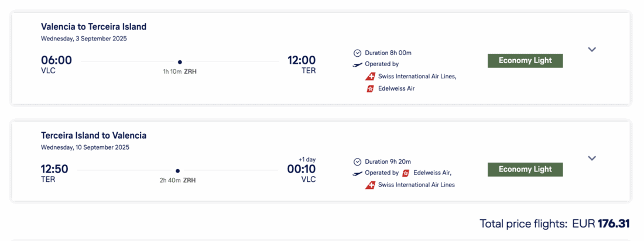Expand the Terceira Island to Valencia flight details
644x241 pixels.
pyautogui.click(x=592, y=159)
